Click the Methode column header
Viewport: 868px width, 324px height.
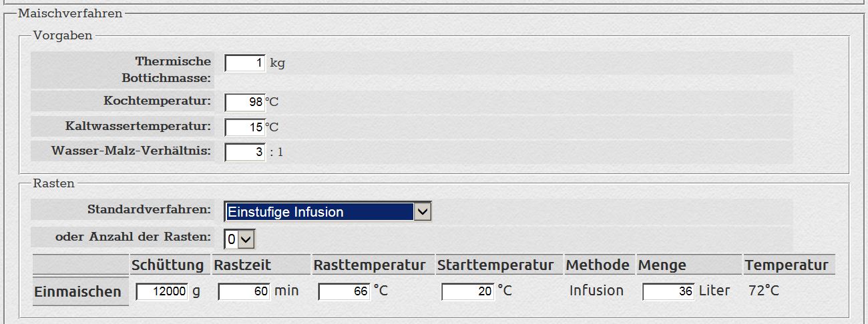tap(598, 265)
